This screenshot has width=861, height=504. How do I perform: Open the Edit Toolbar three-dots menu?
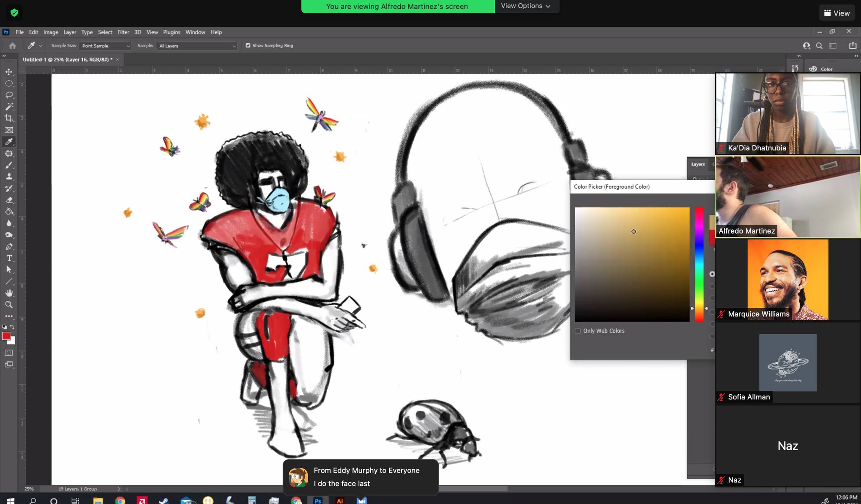9,316
